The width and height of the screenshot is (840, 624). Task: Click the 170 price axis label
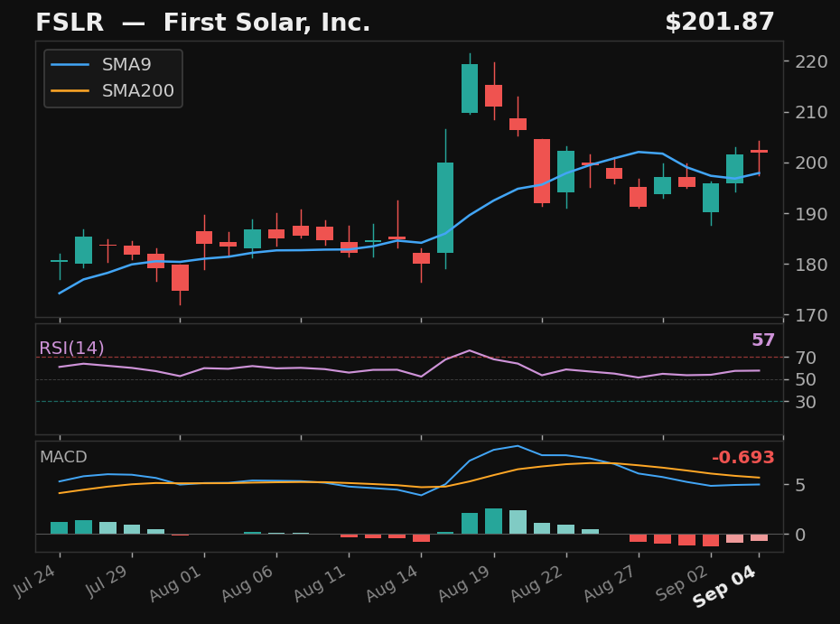pyautogui.click(x=811, y=315)
